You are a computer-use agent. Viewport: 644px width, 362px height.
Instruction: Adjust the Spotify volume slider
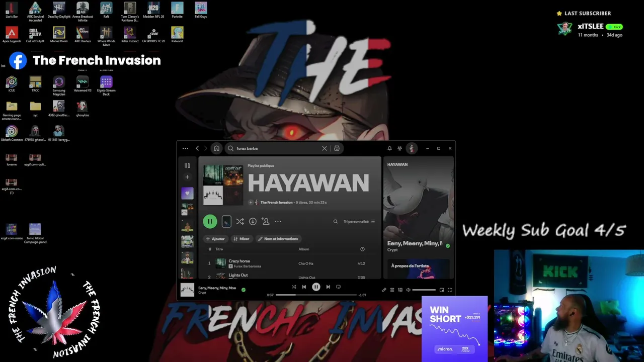[424, 290]
